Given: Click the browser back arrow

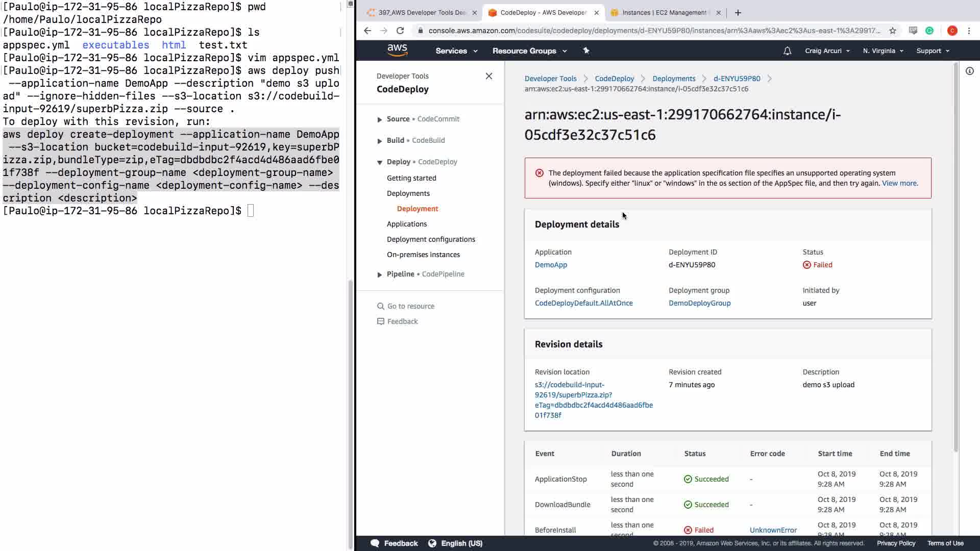Looking at the screenshot, I should 367,31.
